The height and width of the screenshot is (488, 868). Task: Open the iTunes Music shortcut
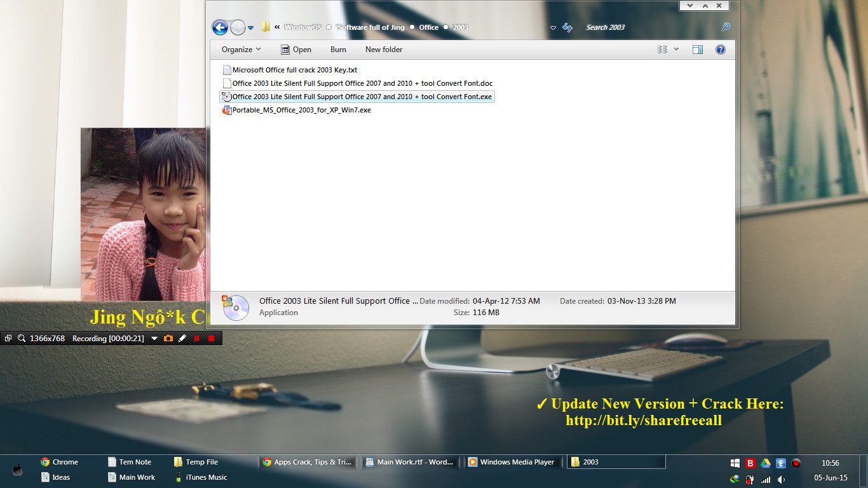pyautogui.click(x=201, y=477)
